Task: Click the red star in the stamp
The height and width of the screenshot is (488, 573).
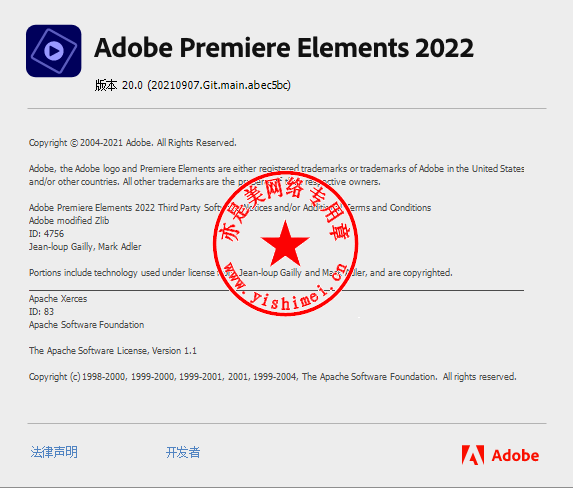Action: pos(285,243)
